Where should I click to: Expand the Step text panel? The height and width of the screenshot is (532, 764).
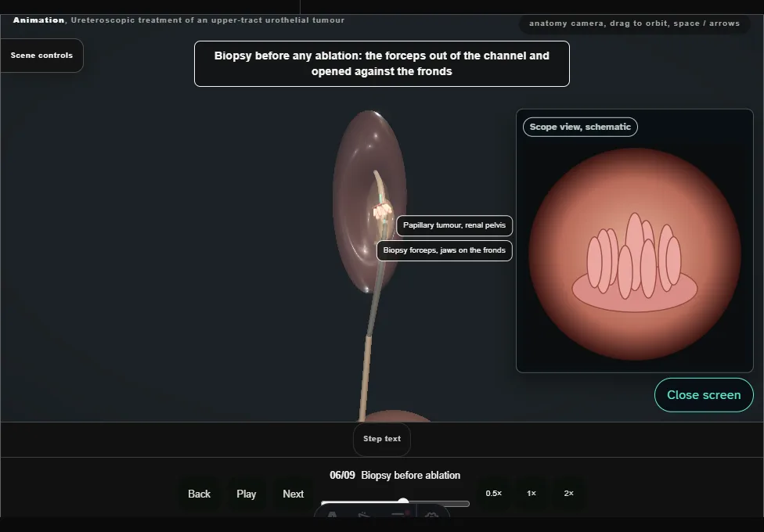click(x=382, y=439)
